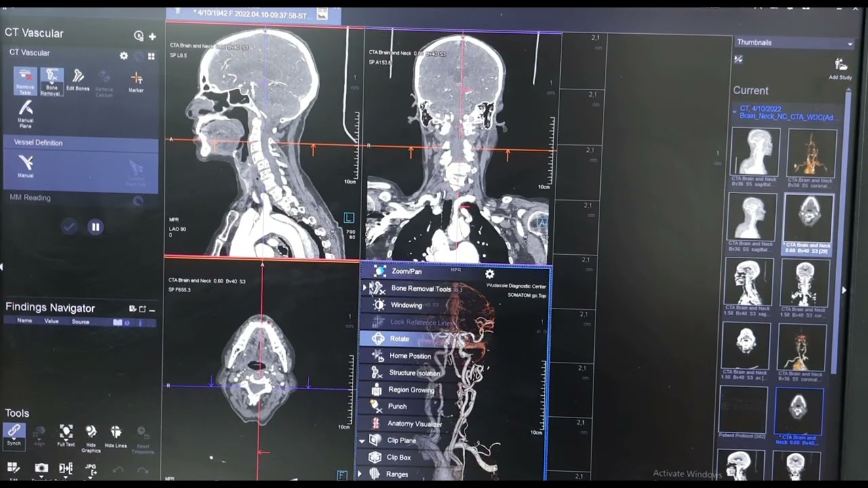Screen dimensions: 868x488
Task: Toggle Full Text display
Action: [x=66, y=436]
